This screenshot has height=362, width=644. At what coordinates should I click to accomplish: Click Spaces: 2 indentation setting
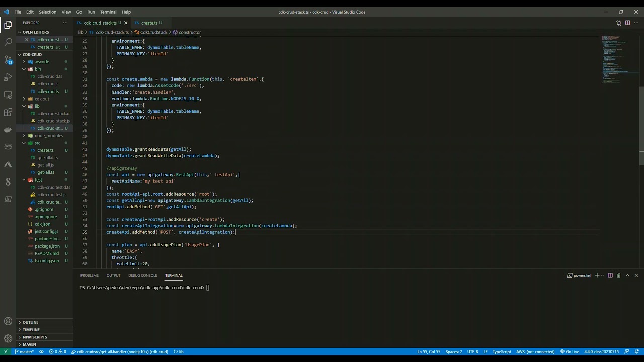pyautogui.click(x=453, y=352)
